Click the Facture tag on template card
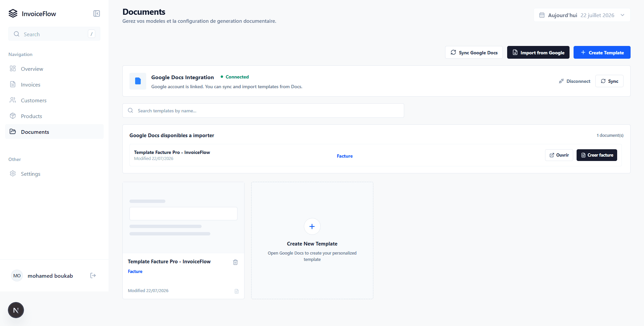The image size is (644, 326). (135, 271)
